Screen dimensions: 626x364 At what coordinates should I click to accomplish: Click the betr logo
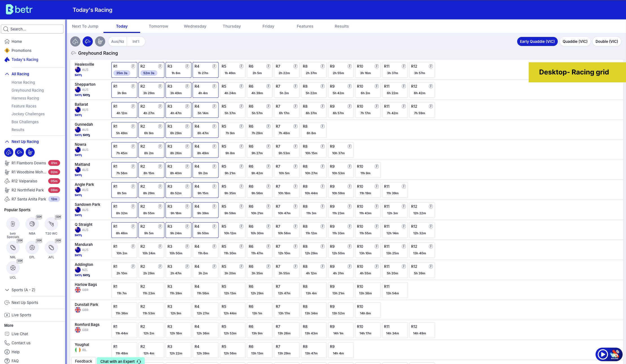[19, 10]
